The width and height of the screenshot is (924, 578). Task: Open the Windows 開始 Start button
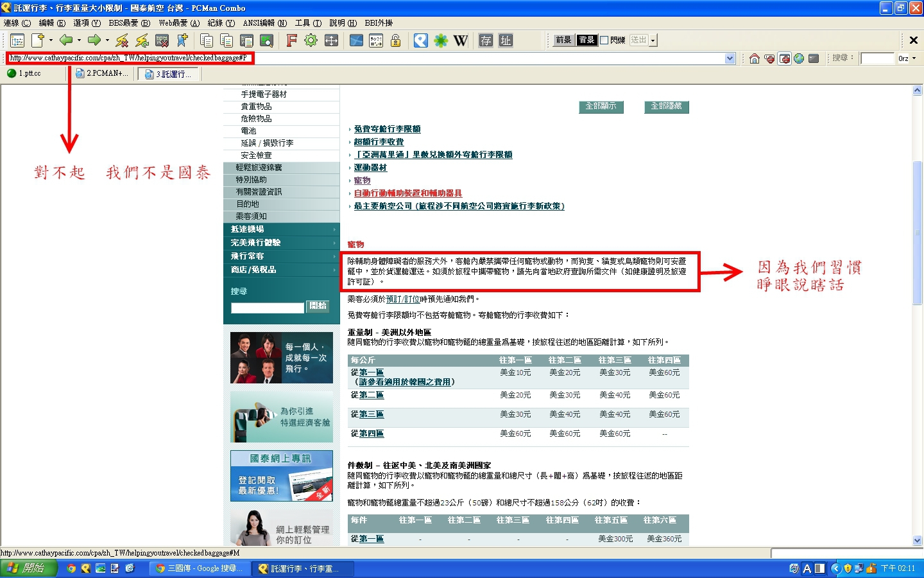(x=29, y=568)
